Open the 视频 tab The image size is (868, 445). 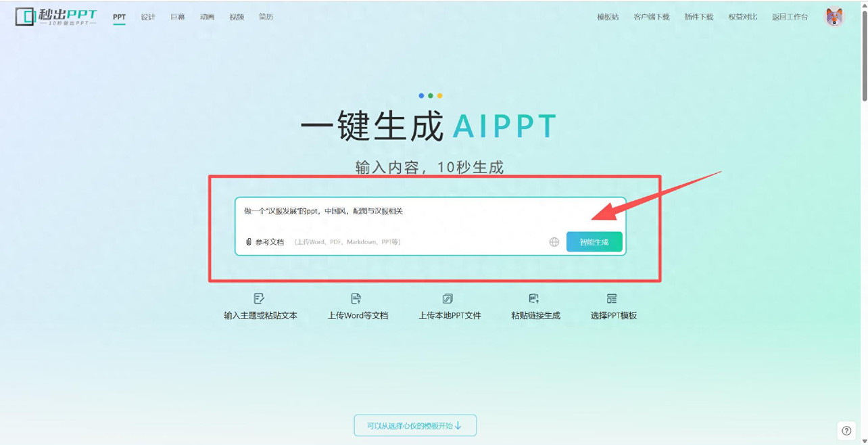coord(236,16)
